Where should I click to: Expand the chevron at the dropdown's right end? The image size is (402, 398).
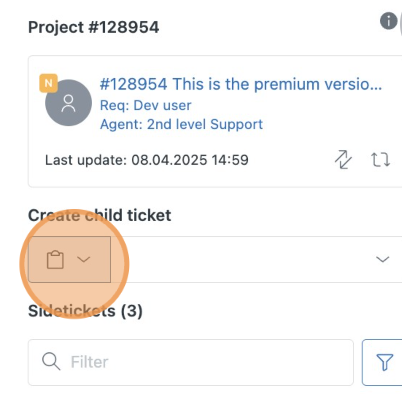click(x=382, y=259)
